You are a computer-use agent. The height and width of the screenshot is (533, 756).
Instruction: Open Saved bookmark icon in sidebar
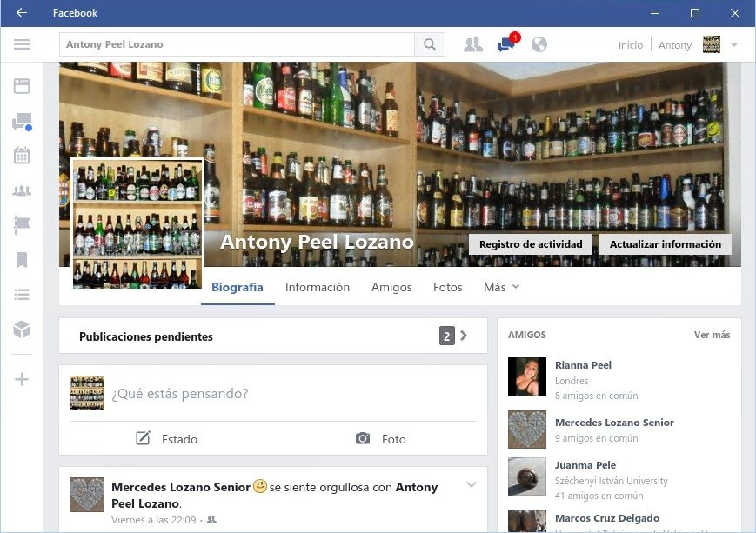click(22, 260)
